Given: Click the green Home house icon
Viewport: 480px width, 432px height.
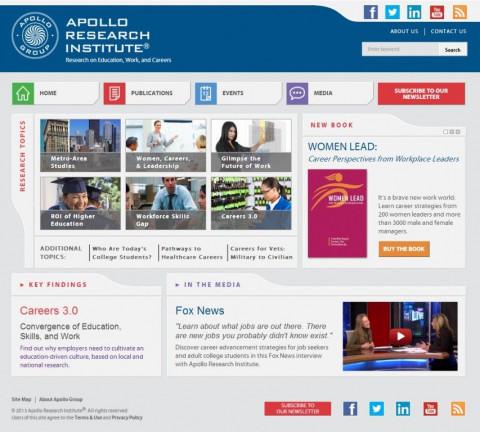Looking at the screenshot, I should point(23,93).
